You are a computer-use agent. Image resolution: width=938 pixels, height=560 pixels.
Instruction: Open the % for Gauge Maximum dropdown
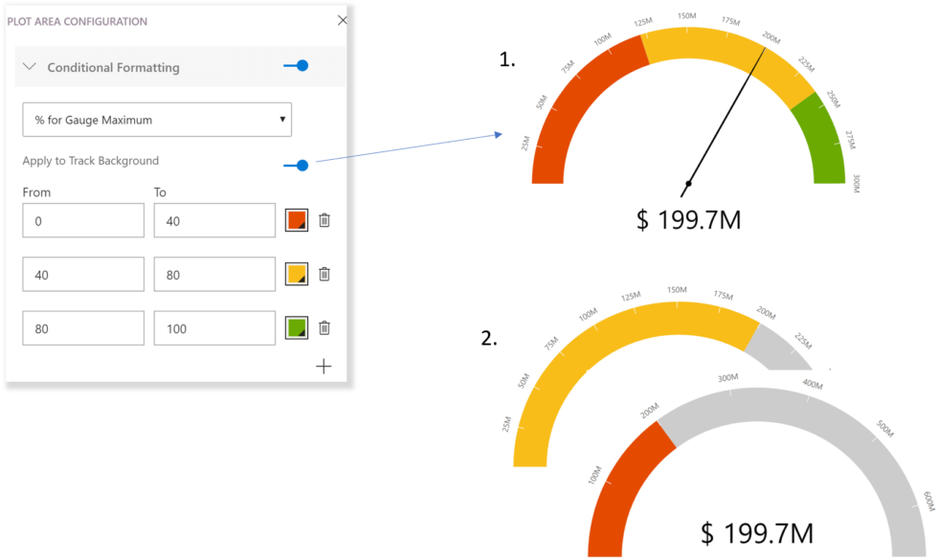(157, 119)
